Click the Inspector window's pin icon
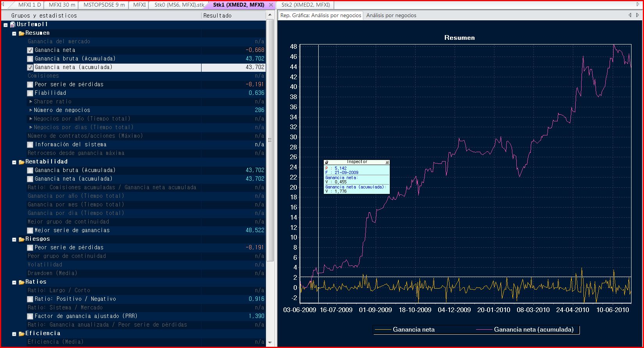Viewport: 644px width, 348px height. (x=326, y=162)
